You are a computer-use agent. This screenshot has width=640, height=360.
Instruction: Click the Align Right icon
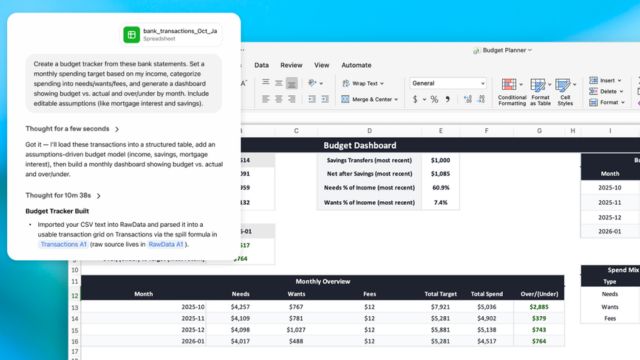291,99
